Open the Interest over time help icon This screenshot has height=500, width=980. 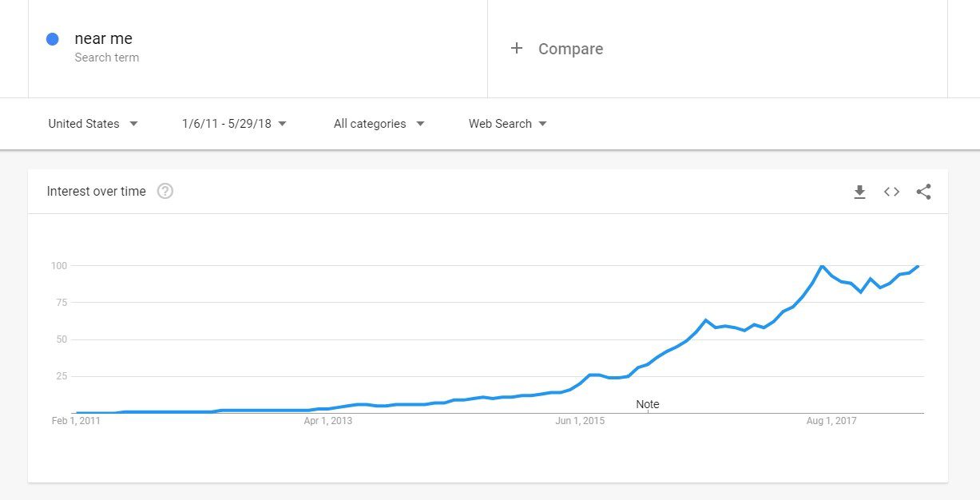tap(165, 191)
